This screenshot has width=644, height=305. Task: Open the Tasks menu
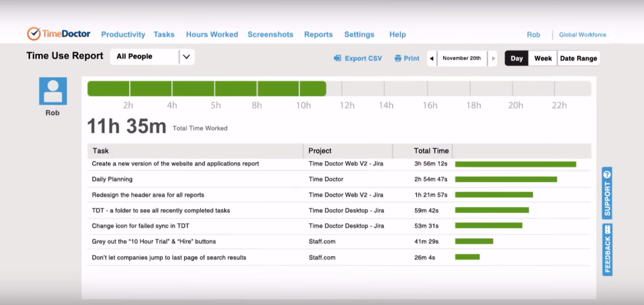164,35
